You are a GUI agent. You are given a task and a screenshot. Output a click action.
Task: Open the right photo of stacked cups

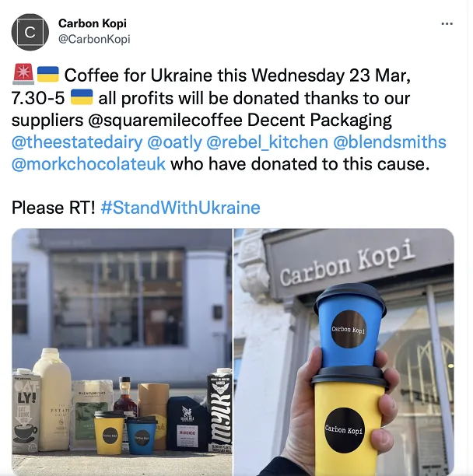pos(344,352)
